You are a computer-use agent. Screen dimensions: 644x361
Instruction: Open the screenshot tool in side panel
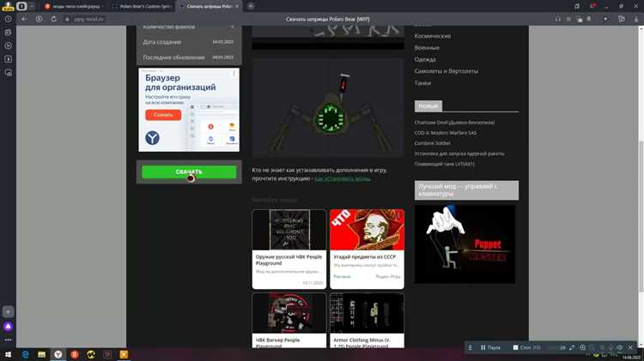pyautogui.click(x=8, y=73)
